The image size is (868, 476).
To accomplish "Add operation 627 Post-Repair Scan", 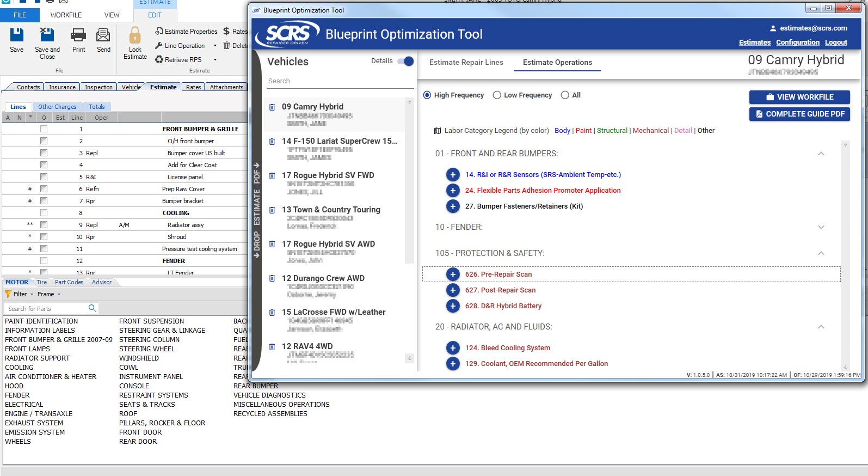I will [x=453, y=290].
